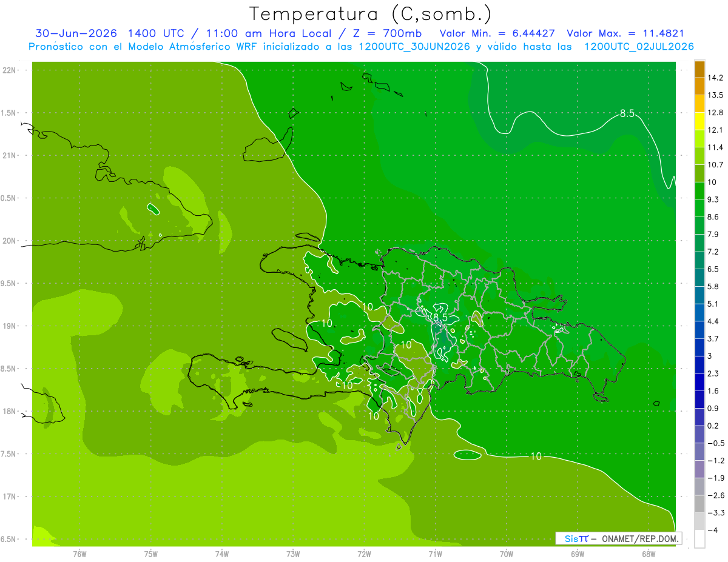
Task: Click the "72W" longitude axis label
Action: [364, 554]
